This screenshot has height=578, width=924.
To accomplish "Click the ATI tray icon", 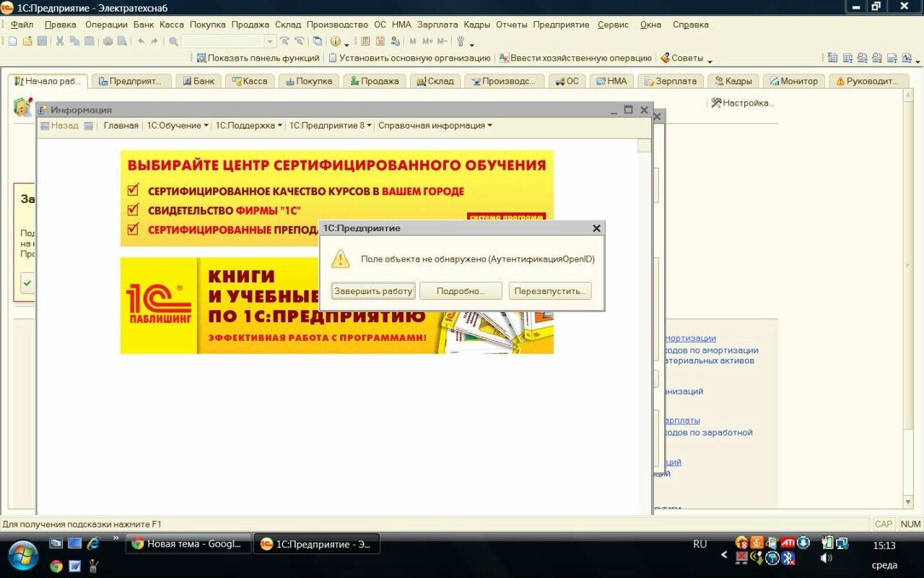I will coord(788,543).
